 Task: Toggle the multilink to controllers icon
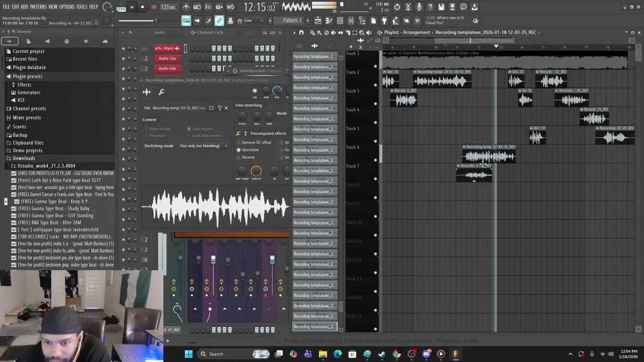[x=219, y=21]
